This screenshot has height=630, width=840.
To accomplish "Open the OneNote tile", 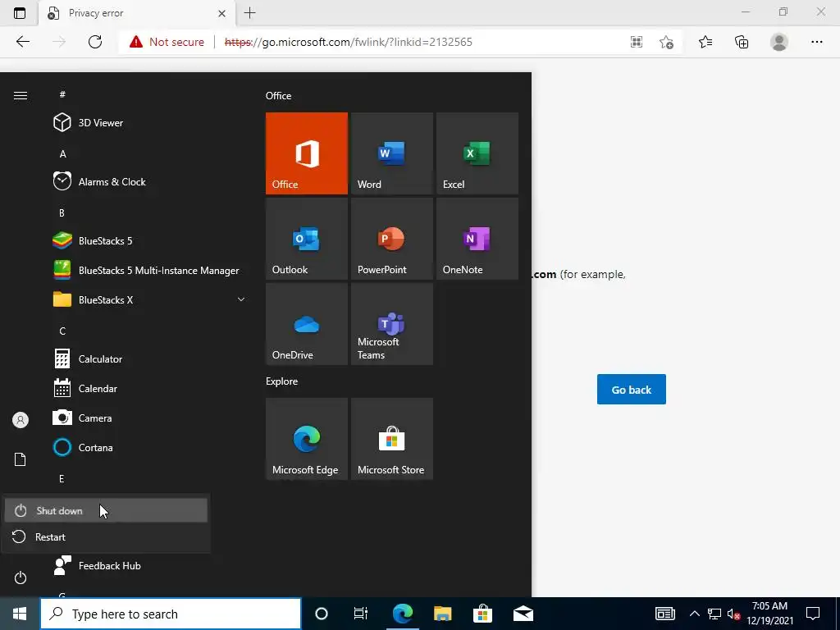I will point(477,239).
